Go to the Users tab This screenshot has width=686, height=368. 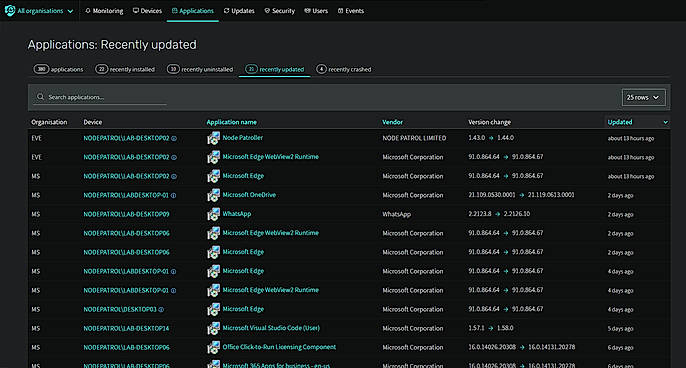[316, 11]
